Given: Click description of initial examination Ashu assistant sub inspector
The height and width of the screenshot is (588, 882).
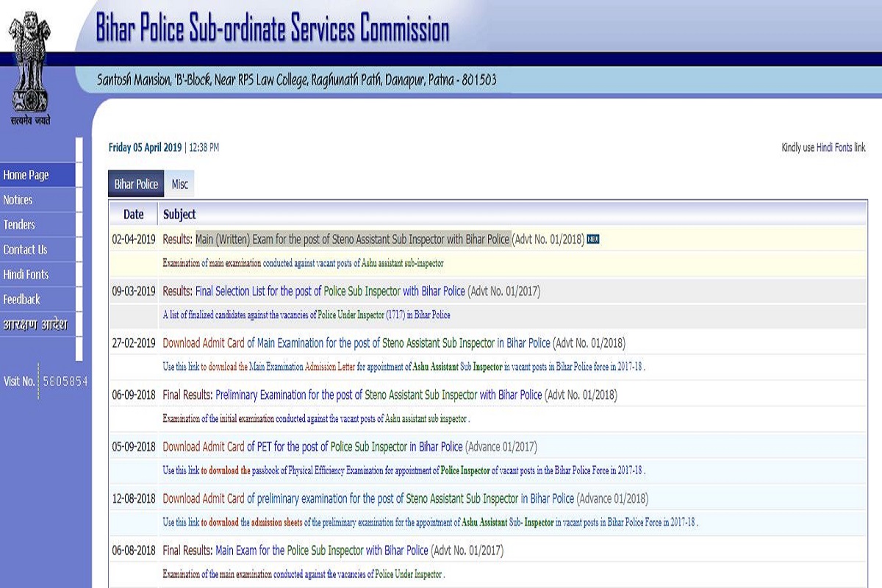Looking at the screenshot, I should click(316, 418).
